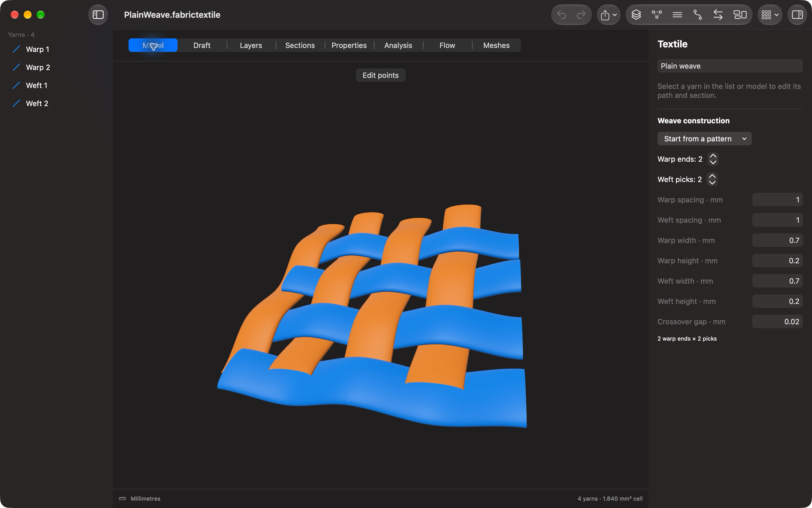Screen dimensions: 812x508
Task: Click the 2 warp ends × 2 picks text
Action: click(x=687, y=339)
